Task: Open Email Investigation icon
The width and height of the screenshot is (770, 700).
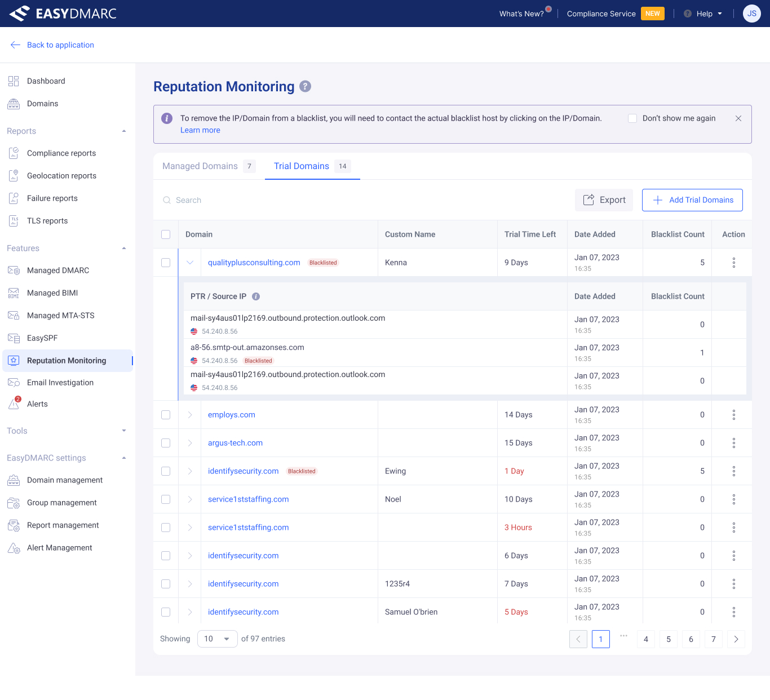Action: 14,383
